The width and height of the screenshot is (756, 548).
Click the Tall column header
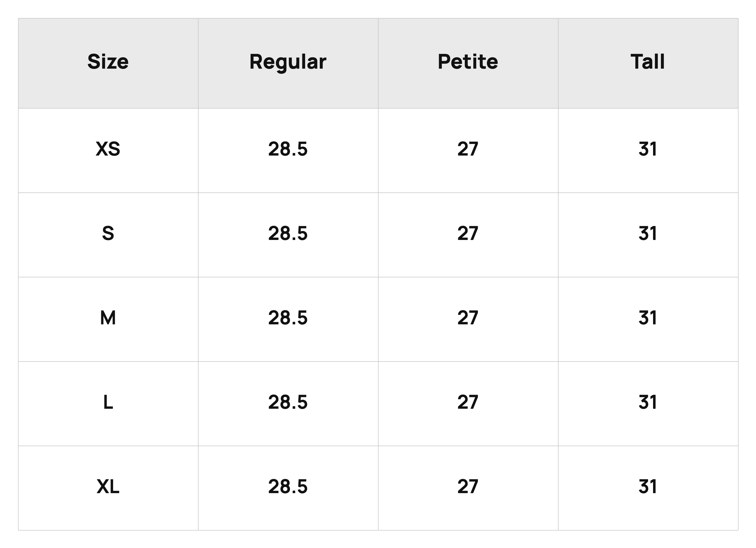pos(648,62)
